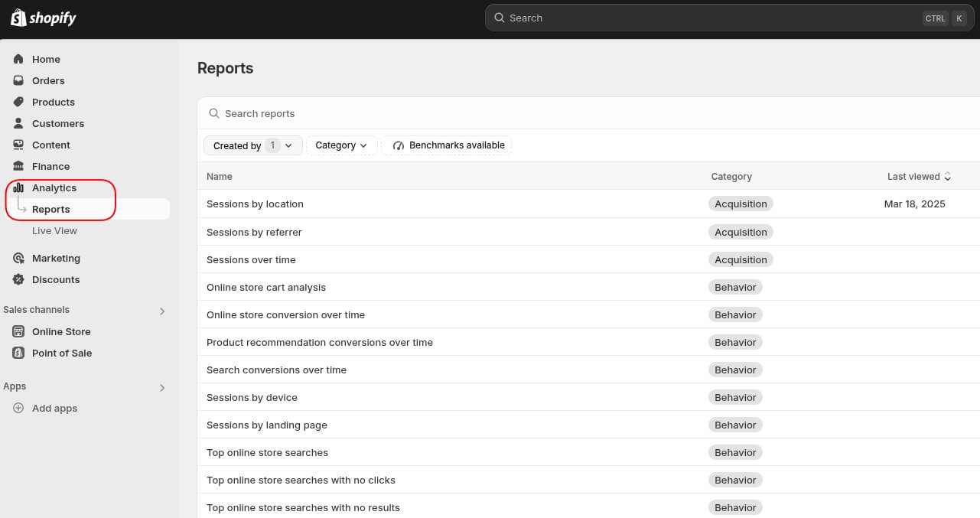Open the Created by filter dropdown
The image size is (980, 518).
(252, 145)
